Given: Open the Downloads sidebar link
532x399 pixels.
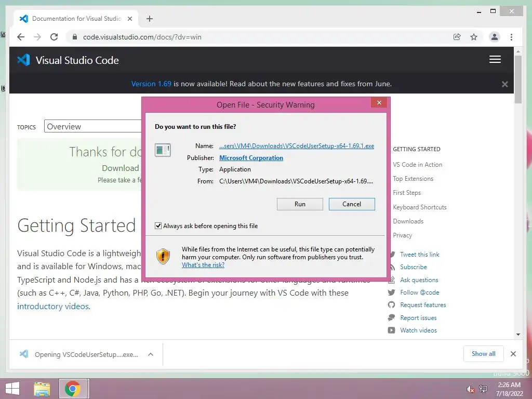Looking at the screenshot, I should pos(408,221).
